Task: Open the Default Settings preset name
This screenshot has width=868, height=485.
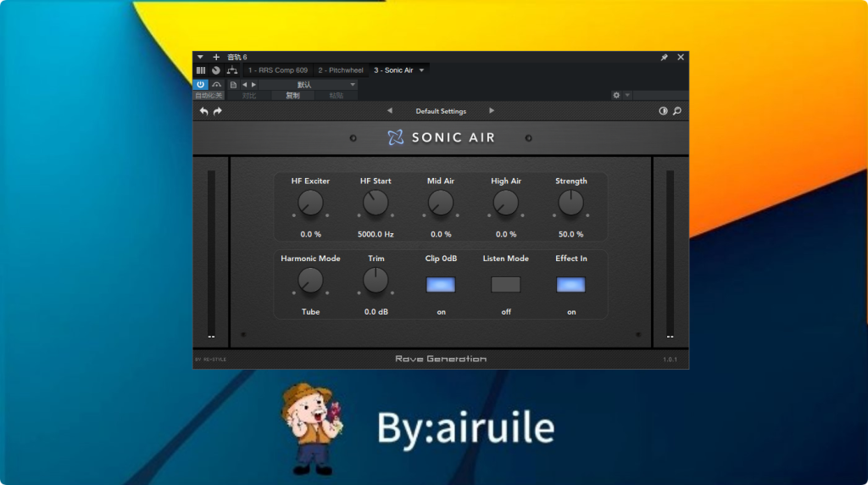Action: tap(441, 111)
